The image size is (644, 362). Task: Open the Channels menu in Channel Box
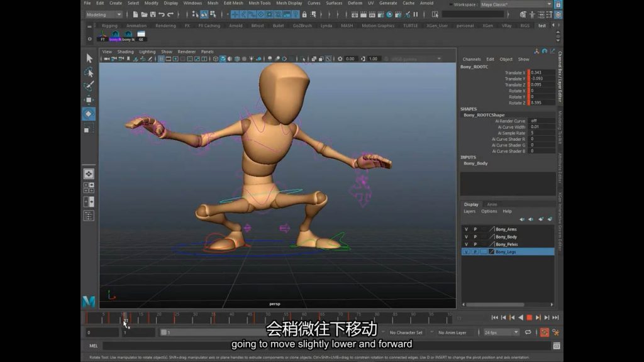pos(472,60)
